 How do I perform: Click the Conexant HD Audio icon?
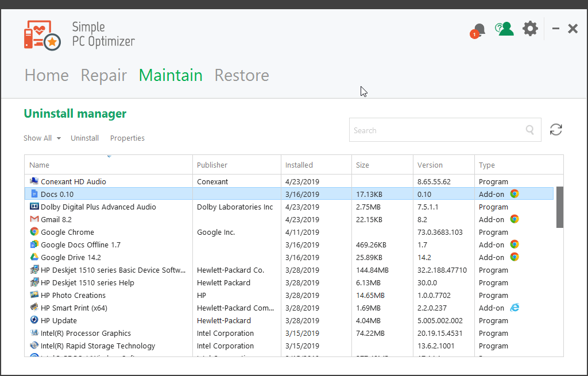click(34, 181)
